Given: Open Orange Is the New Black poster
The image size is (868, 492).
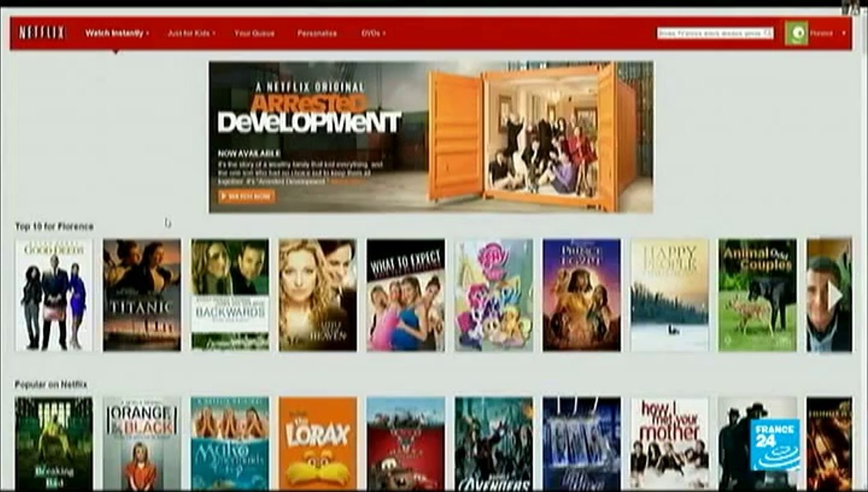Looking at the screenshot, I should tap(142, 444).
